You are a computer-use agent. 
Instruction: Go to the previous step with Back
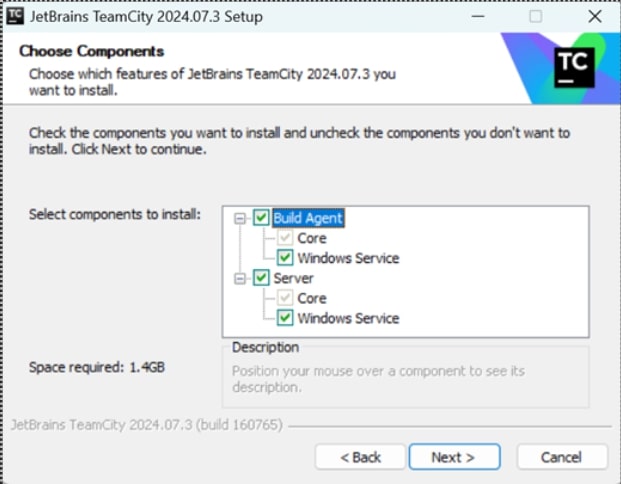[x=360, y=457]
